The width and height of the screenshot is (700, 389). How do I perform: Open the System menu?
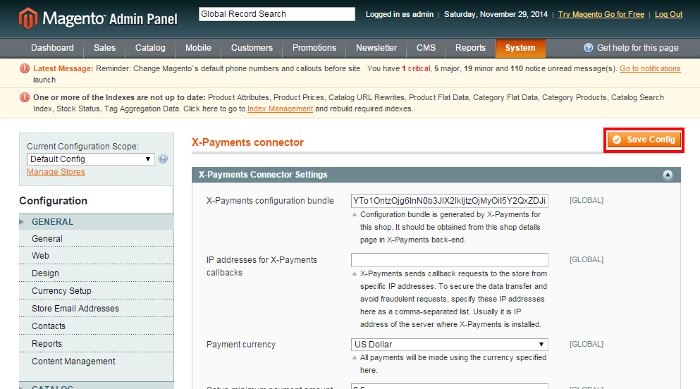coord(520,48)
